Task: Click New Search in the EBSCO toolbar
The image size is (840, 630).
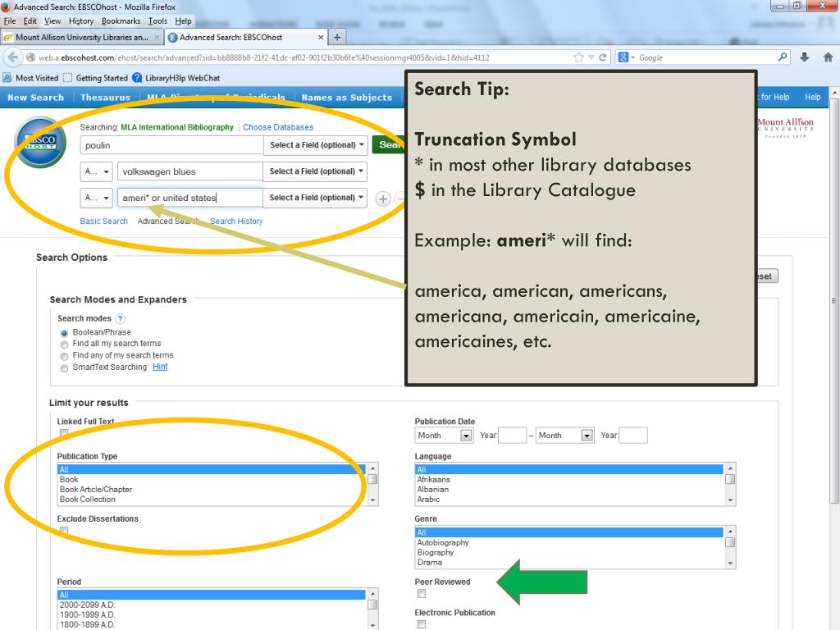Action: [35, 98]
